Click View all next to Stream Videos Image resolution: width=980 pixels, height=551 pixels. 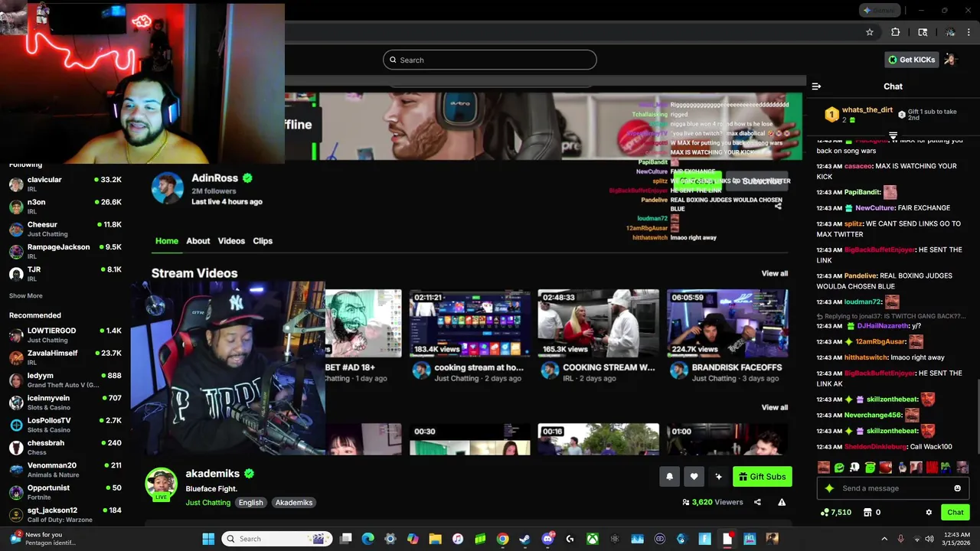point(775,273)
